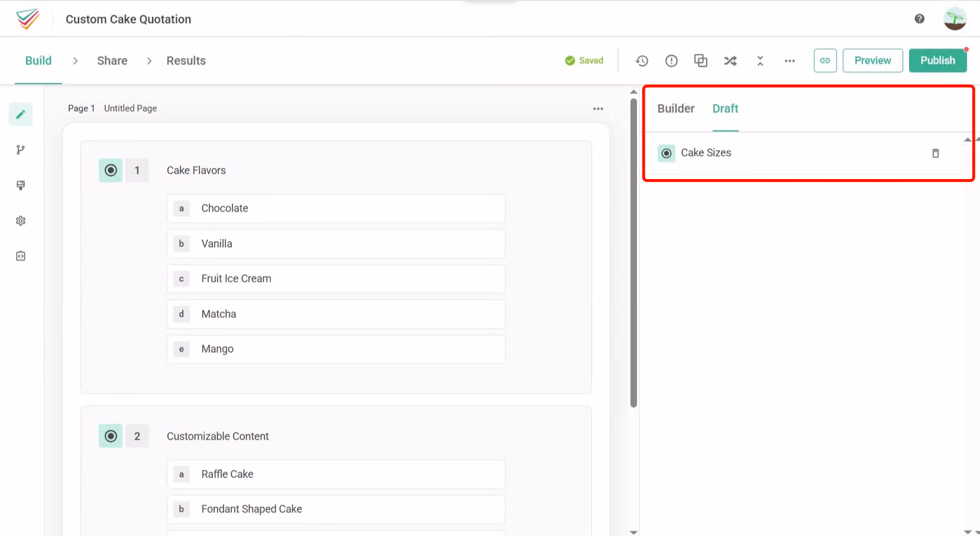
Task: Copy the form link icon button
Action: pyautogui.click(x=825, y=60)
